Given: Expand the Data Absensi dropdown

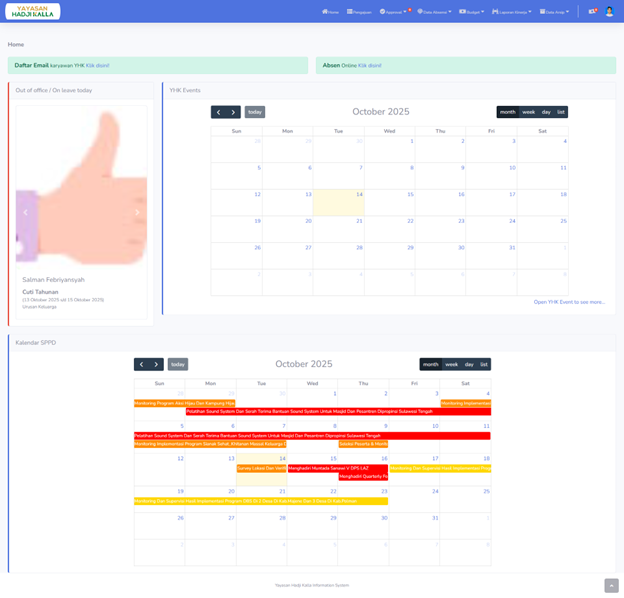Looking at the screenshot, I should coord(434,12).
